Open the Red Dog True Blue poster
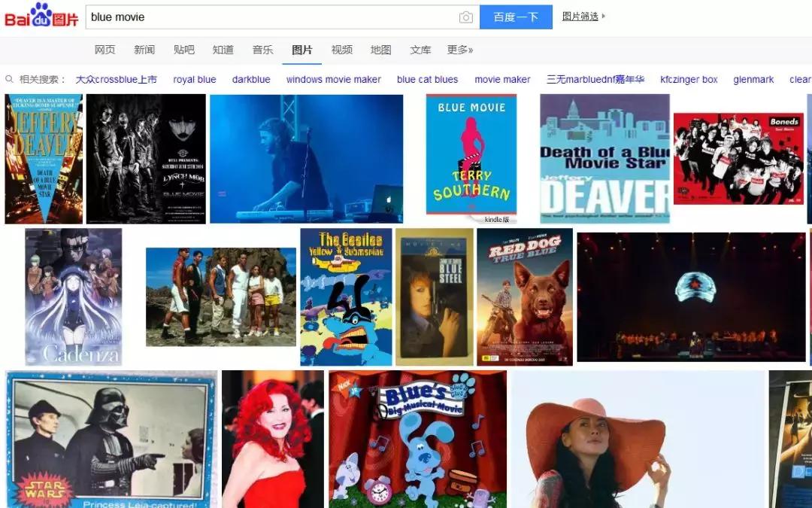 [525, 297]
